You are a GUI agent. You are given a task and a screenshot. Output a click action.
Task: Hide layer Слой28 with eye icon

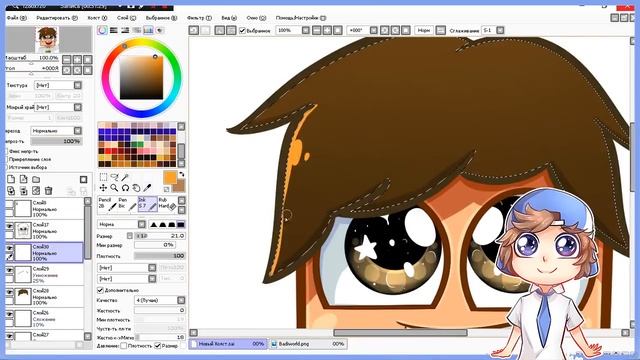pos(9,292)
